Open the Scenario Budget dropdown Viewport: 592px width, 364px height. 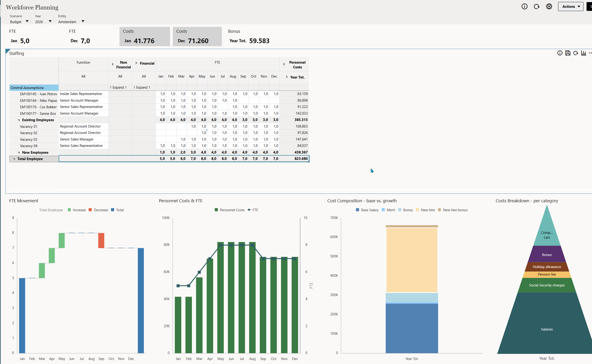pyautogui.click(x=19, y=22)
